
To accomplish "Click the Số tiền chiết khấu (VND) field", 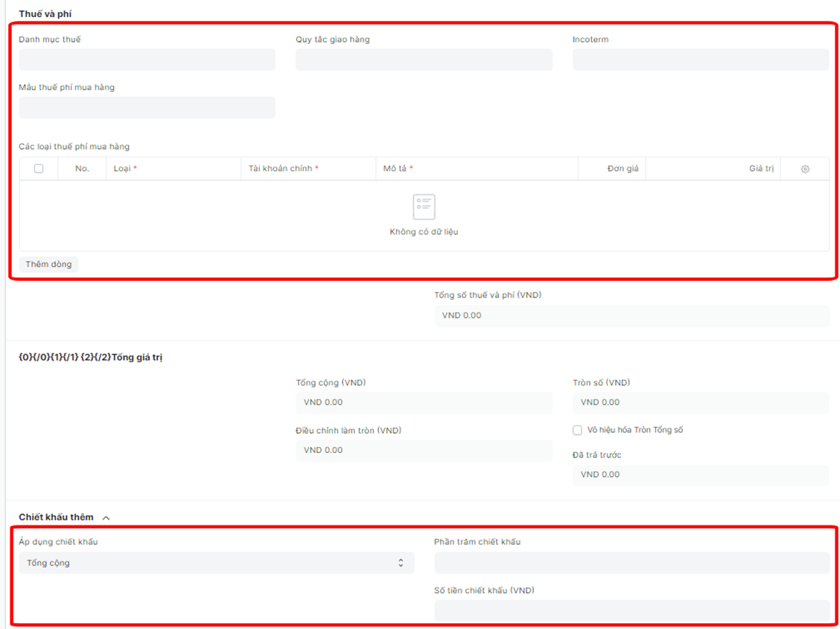I will [631, 610].
